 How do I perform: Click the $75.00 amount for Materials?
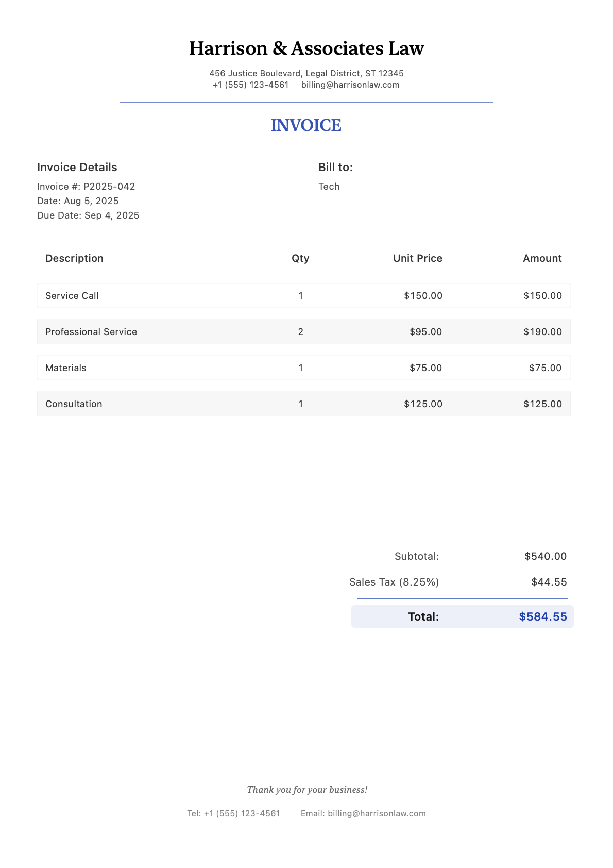pyautogui.click(x=546, y=368)
